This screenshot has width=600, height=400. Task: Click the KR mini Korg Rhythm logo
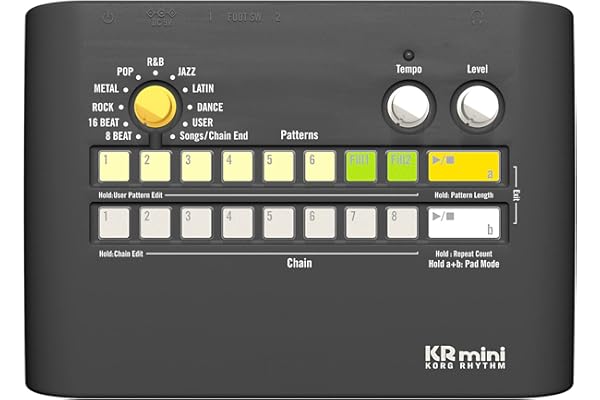464,357
